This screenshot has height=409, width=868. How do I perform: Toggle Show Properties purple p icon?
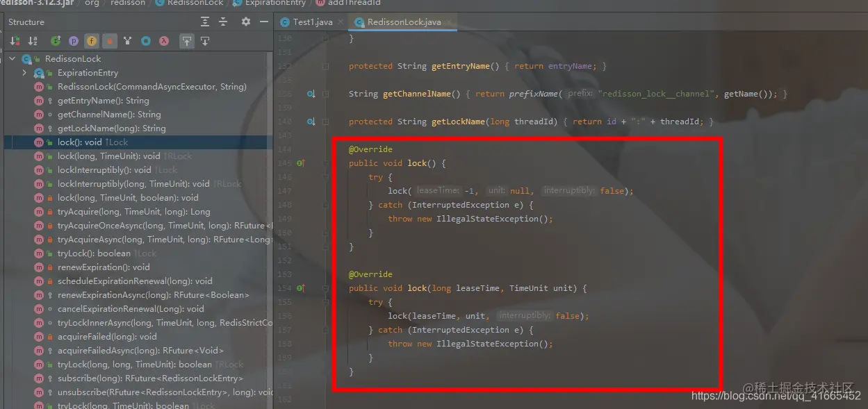point(74,41)
